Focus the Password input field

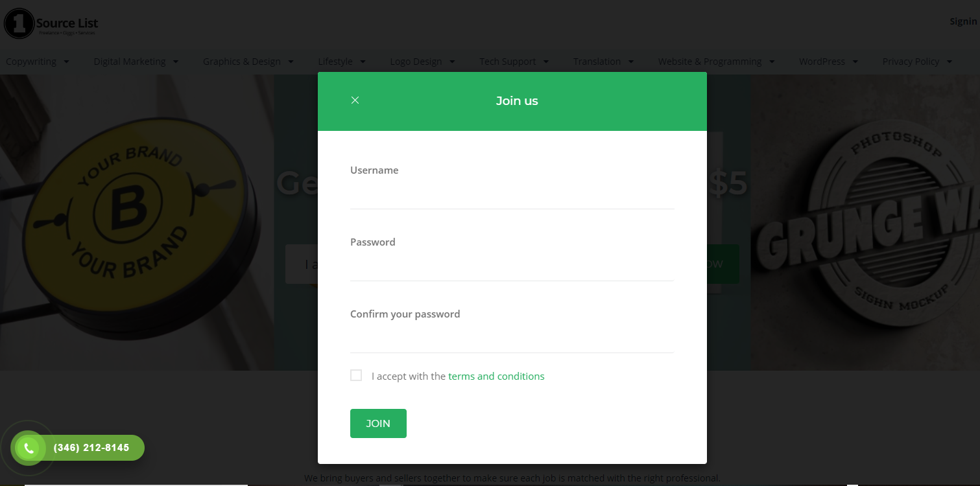tap(512, 266)
